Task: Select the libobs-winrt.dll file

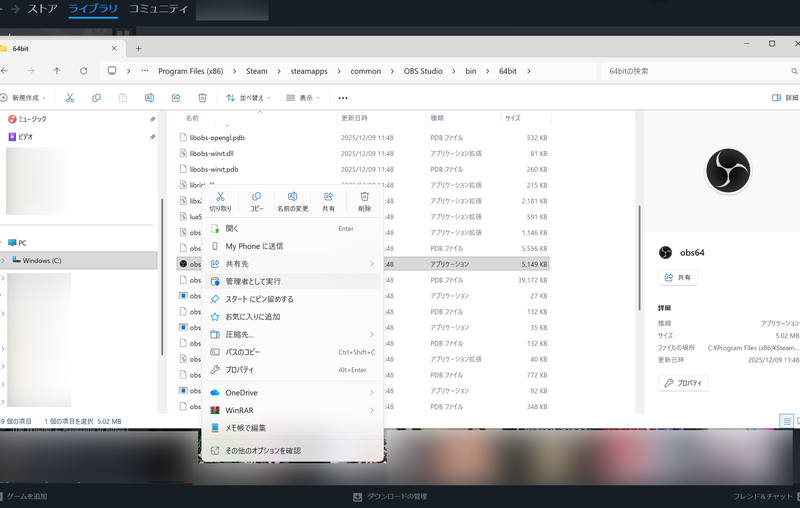Action: tap(211, 154)
